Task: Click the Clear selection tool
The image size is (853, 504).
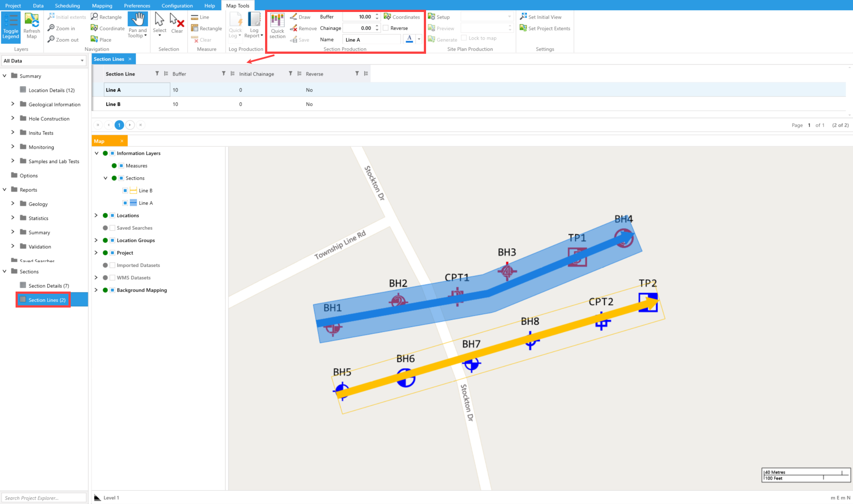Action: pyautogui.click(x=177, y=24)
